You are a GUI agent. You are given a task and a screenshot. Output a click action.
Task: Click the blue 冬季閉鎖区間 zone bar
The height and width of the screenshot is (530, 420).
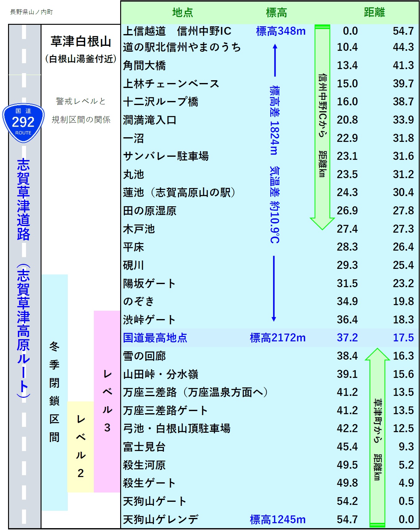55,392
